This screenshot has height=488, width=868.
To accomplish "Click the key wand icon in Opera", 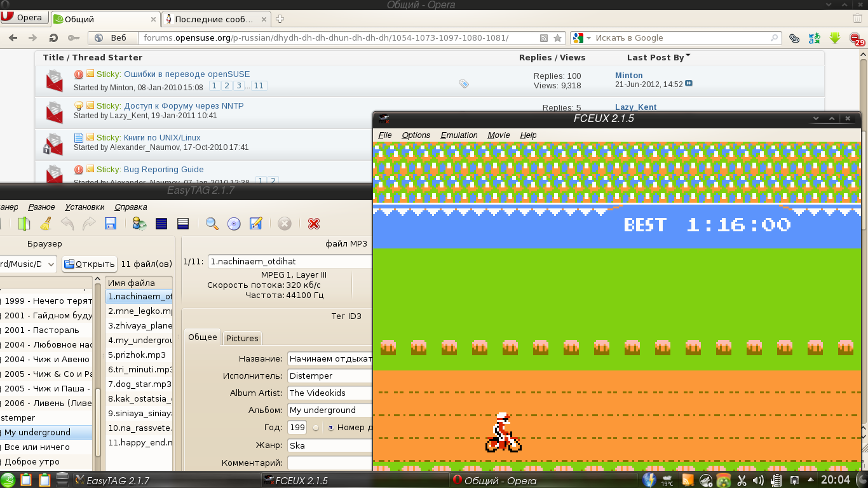I will [x=74, y=38].
